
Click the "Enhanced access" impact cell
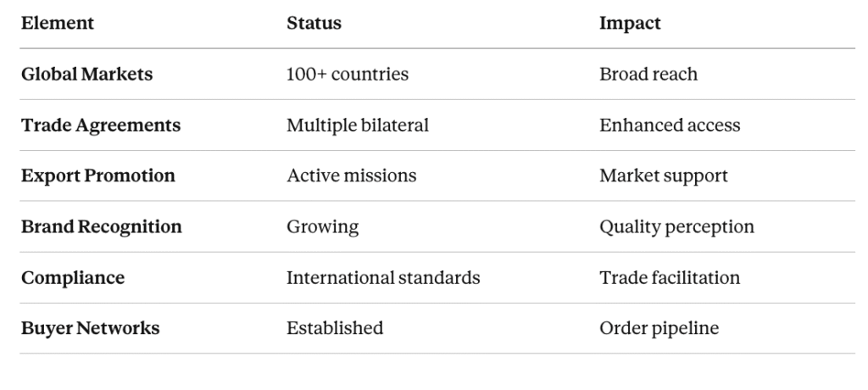[670, 125]
